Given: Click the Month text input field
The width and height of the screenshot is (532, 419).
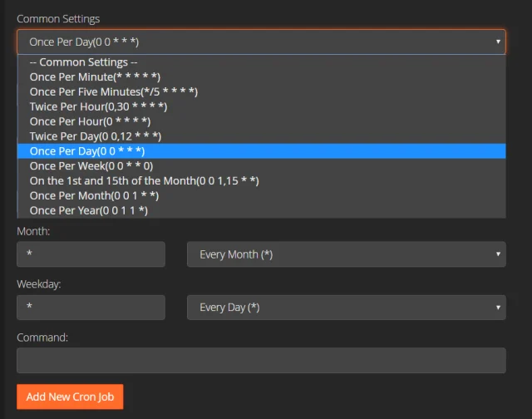Looking at the screenshot, I should point(91,254).
